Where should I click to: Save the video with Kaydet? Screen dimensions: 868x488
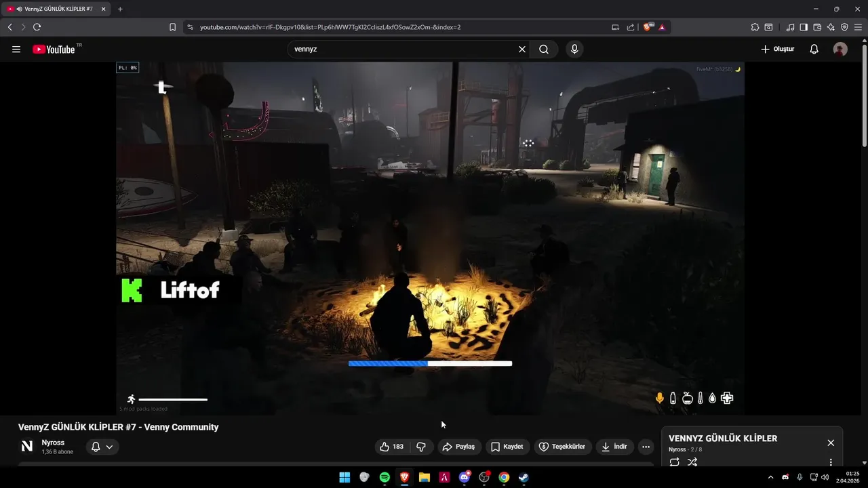pyautogui.click(x=507, y=447)
